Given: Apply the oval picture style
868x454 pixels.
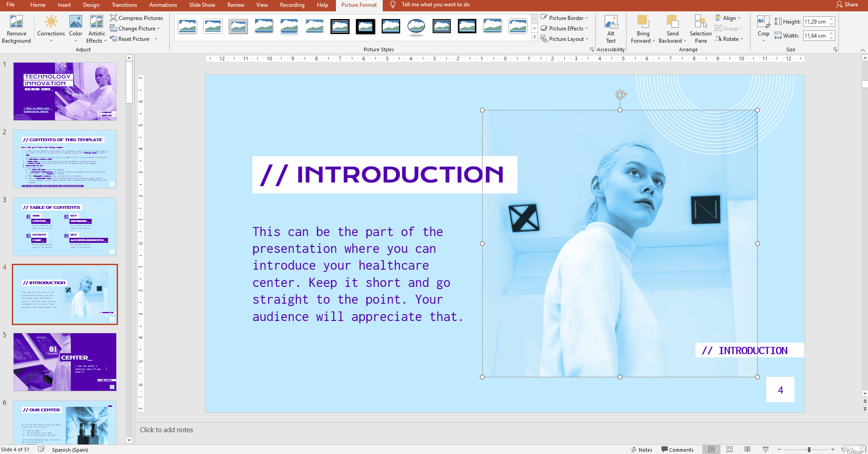Looking at the screenshot, I should pyautogui.click(x=416, y=27).
